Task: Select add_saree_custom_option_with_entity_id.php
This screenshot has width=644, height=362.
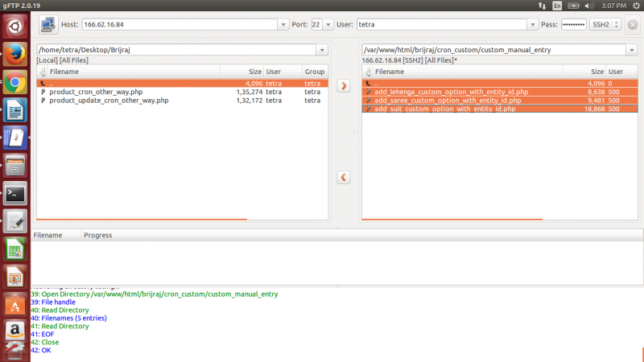Action: click(x=500, y=101)
